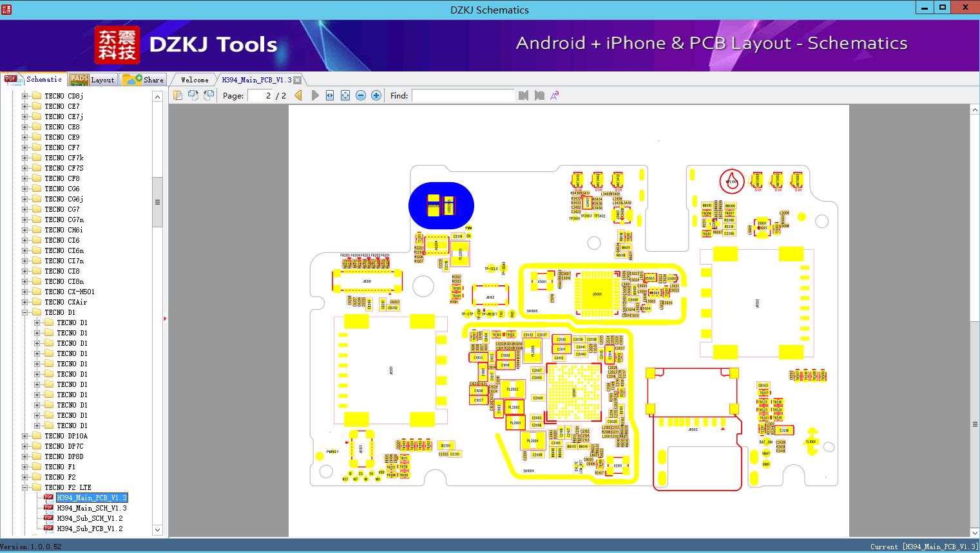Screen dimensions: 980x553
Task: Minimize the DZKJ Schematics window
Action: 925,8
